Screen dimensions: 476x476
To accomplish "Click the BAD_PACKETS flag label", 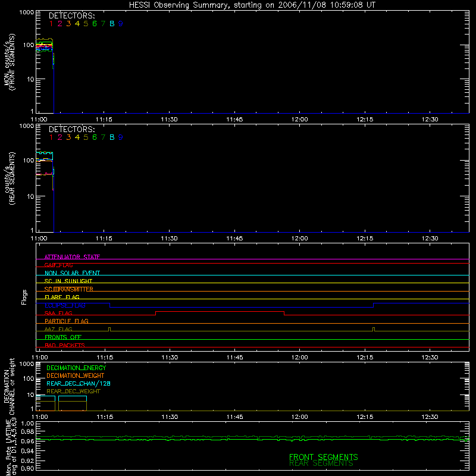I will click(x=65, y=345).
